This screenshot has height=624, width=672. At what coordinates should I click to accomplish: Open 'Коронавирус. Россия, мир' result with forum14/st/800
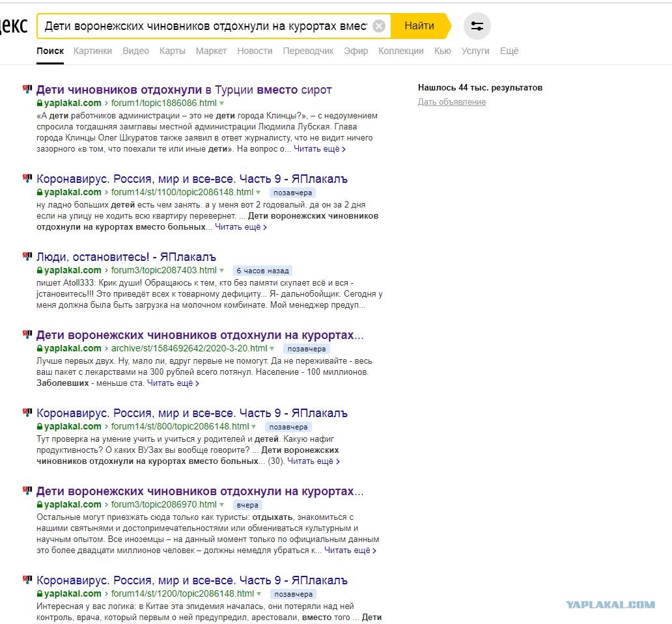(x=191, y=413)
